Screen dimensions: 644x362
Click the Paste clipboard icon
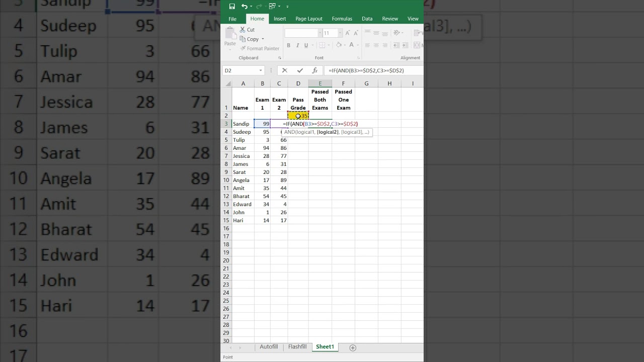click(x=230, y=34)
